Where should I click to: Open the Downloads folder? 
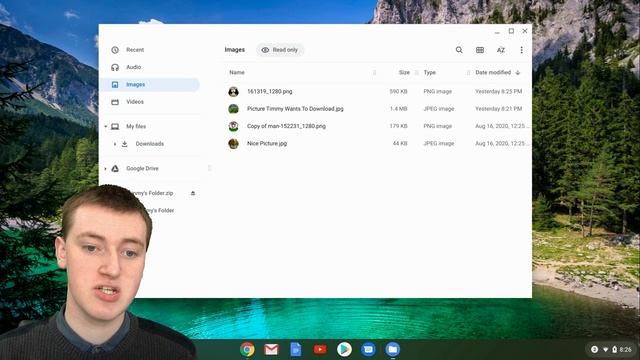[x=150, y=144]
